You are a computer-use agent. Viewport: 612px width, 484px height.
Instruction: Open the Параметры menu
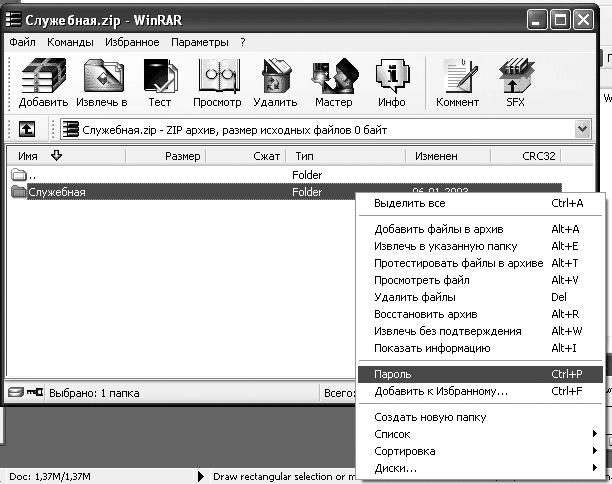tap(199, 42)
